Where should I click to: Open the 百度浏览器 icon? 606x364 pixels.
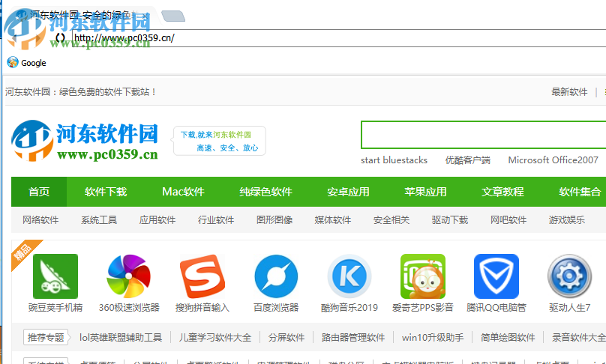(x=276, y=276)
